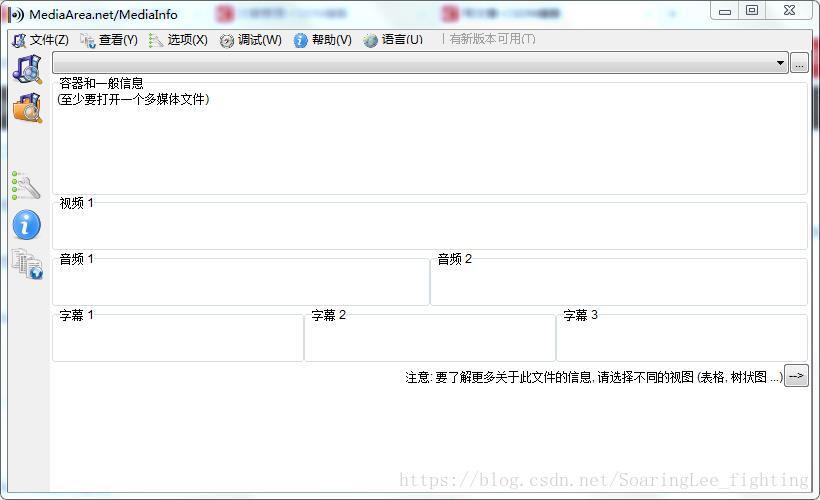Click the 有新版本可用(T) menu item

(492, 39)
